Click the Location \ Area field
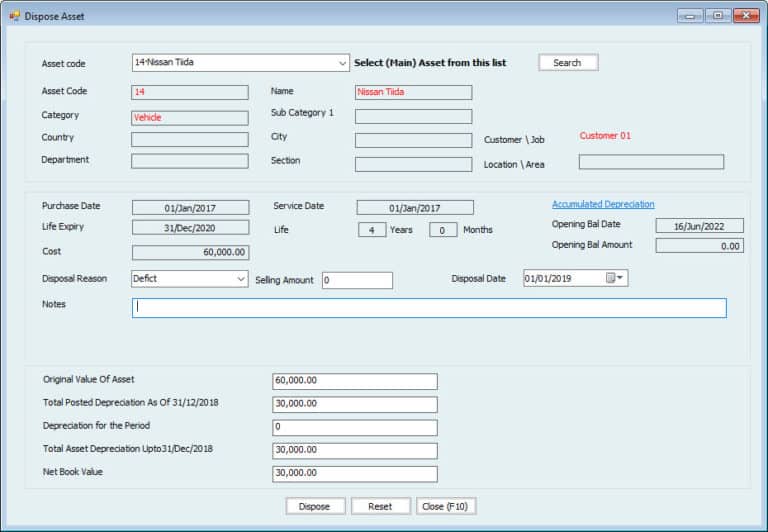The image size is (768, 532). coord(651,162)
